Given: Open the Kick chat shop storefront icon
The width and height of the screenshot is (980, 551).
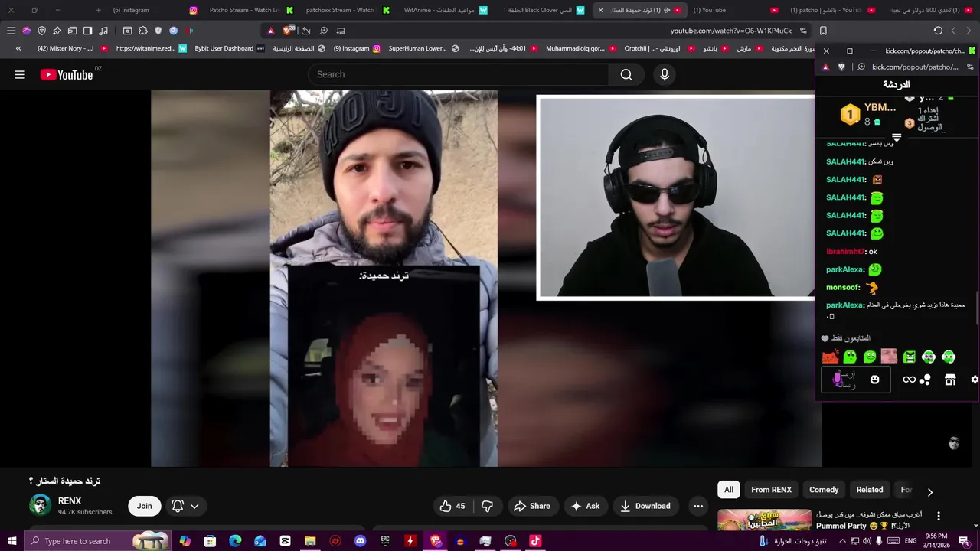Looking at the screenshot, I should [x=950, y=380].
